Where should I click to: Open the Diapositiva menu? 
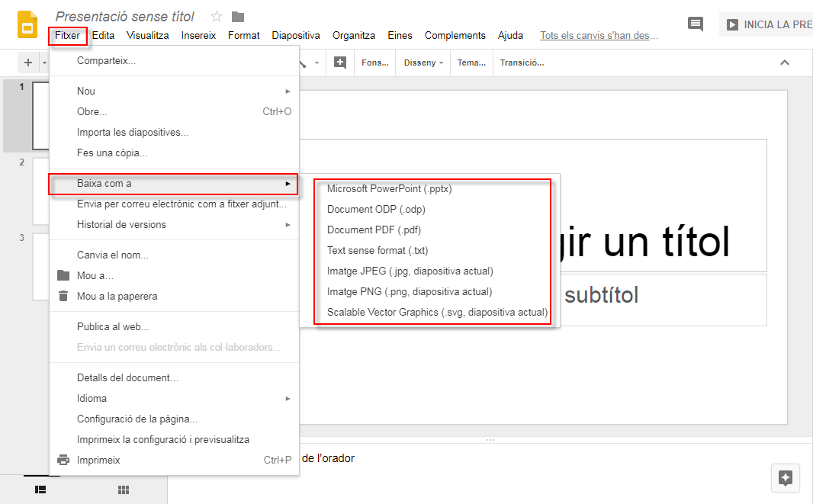pos(296,35)
